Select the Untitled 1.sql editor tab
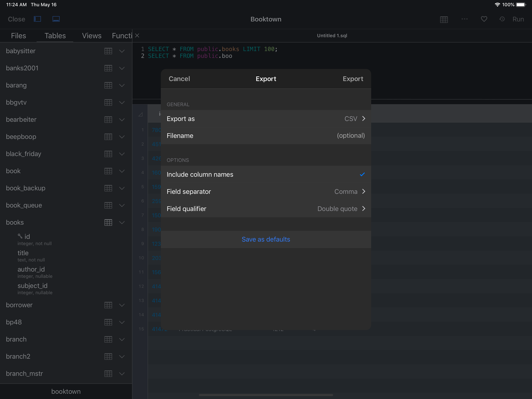Image resolution: width=532 pixels, height=399 pixels. click(x=332, y=36)
